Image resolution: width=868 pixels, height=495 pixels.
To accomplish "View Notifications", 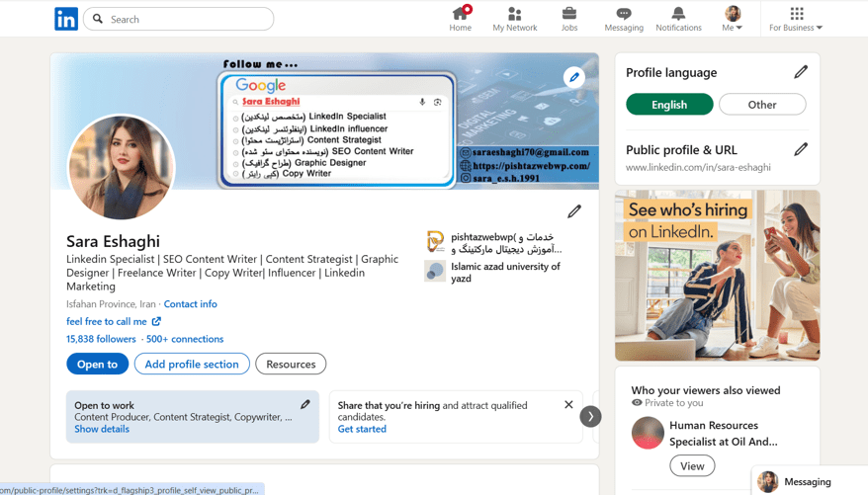I will pyautogui.click(x=678, y=19).
